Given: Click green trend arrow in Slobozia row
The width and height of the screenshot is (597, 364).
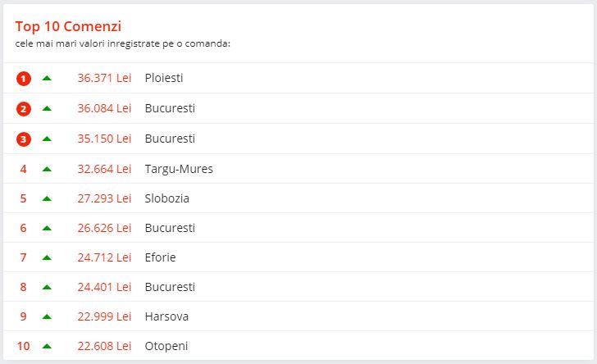Looking at the screenshot, I should pyautogui.click(x=47, y=198).
